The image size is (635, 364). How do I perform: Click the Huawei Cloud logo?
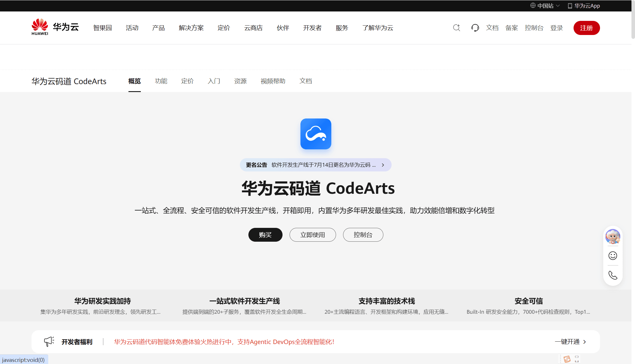tap(55, 27)
